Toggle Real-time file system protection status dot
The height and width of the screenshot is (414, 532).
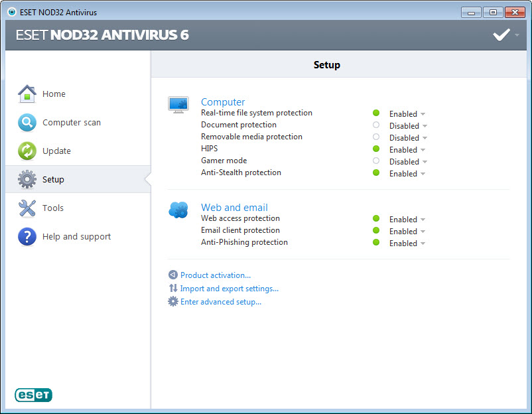click(376, 113)
